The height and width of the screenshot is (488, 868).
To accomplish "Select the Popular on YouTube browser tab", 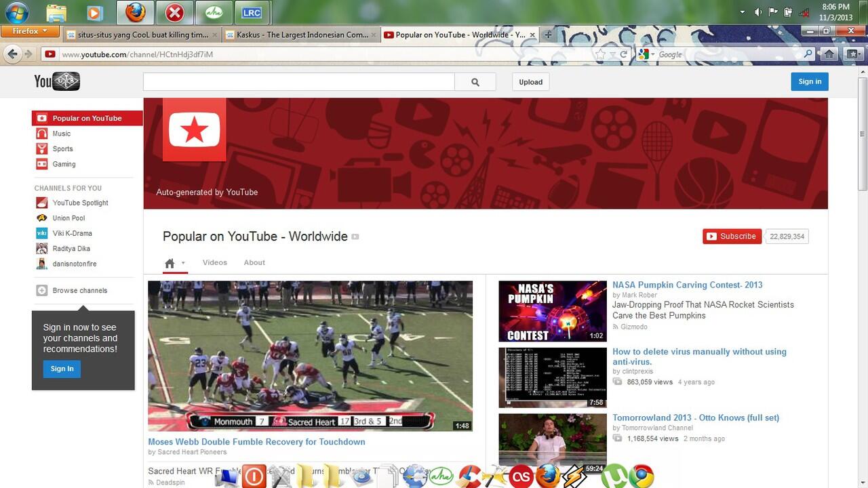I will coord(459,35).
